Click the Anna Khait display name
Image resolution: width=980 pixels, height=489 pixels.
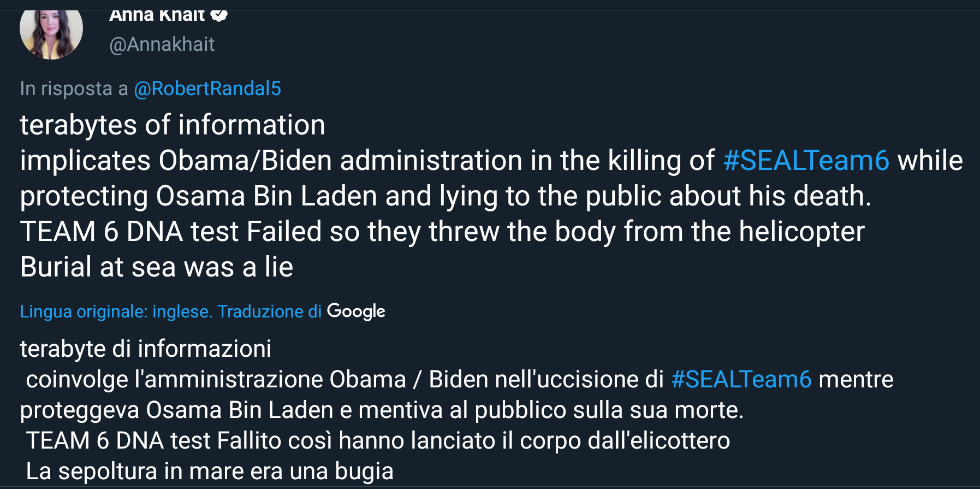157,15
